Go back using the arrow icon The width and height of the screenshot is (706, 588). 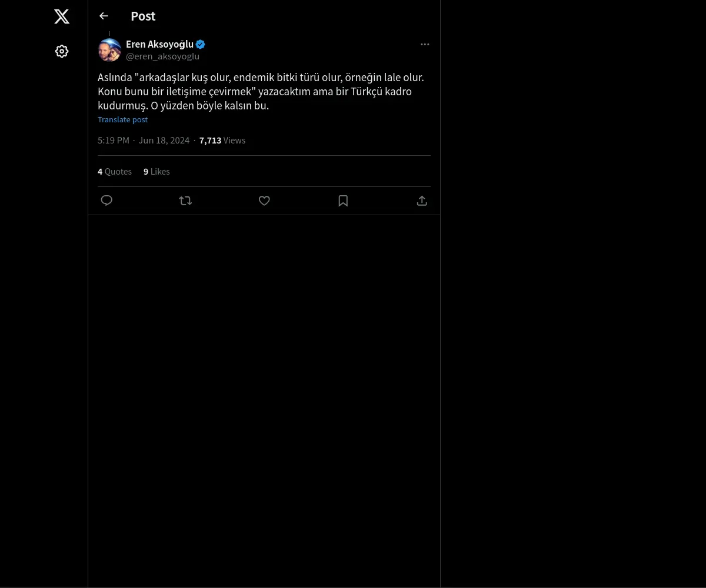[104, 16]
